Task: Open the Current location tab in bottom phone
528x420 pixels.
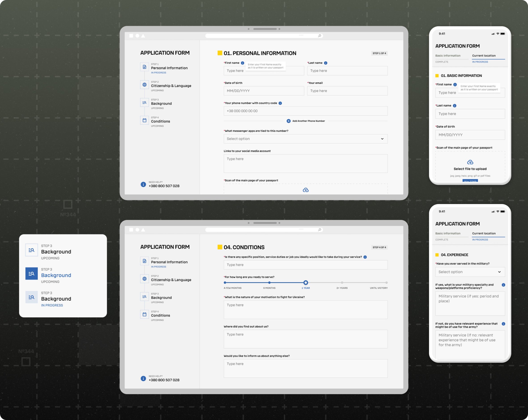Action: (483, 233)
